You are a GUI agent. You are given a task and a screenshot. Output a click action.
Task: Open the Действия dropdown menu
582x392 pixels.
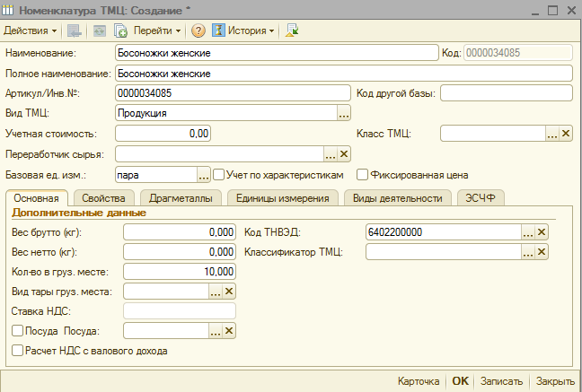tap(30, 30)
